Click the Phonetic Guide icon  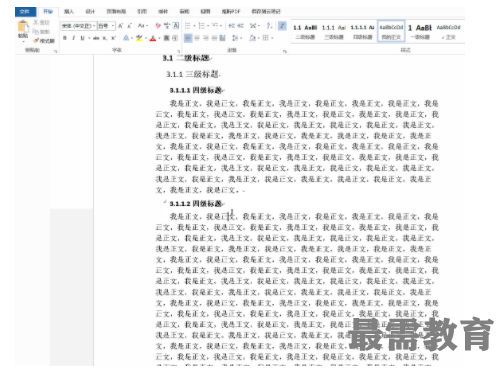(x=167, y=26)
